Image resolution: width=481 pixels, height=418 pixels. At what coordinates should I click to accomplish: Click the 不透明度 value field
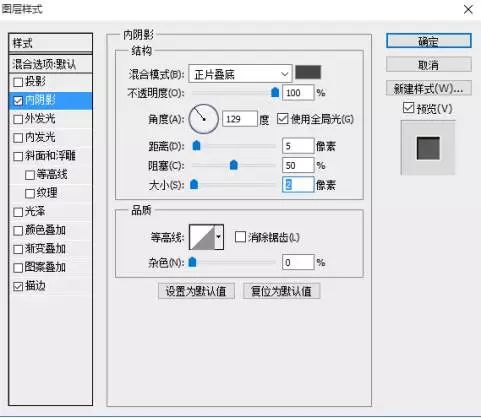coord(298,93)
